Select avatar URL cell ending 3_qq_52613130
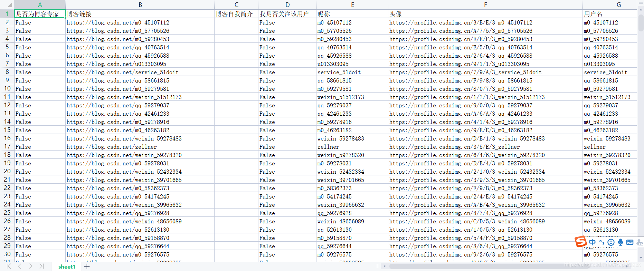The width and height of the screenshot is (644, 271). (x=485, y=230)
